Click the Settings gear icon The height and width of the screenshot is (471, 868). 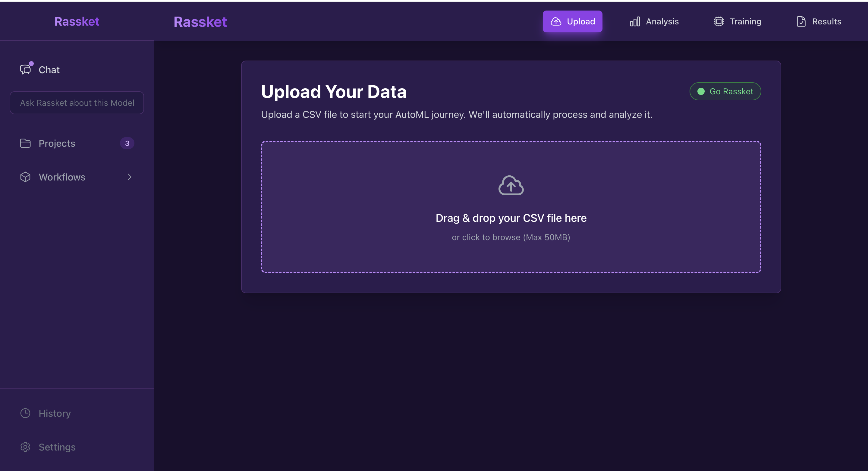pyautogui.click(x=25, y=447)
